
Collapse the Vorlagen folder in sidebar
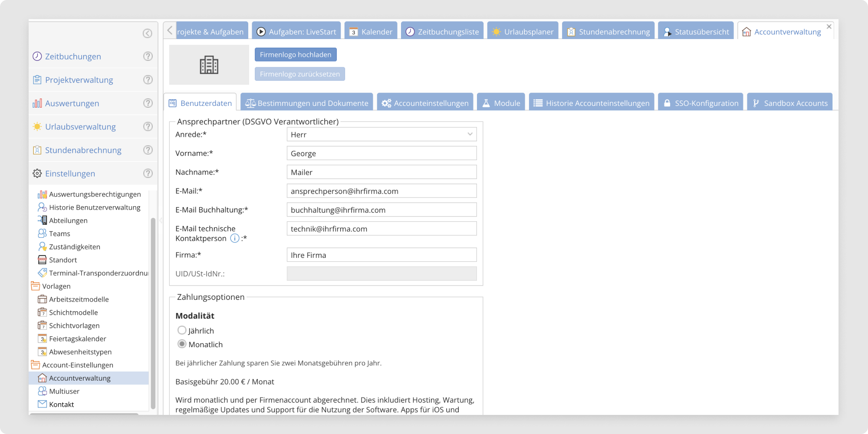(36, 286)
